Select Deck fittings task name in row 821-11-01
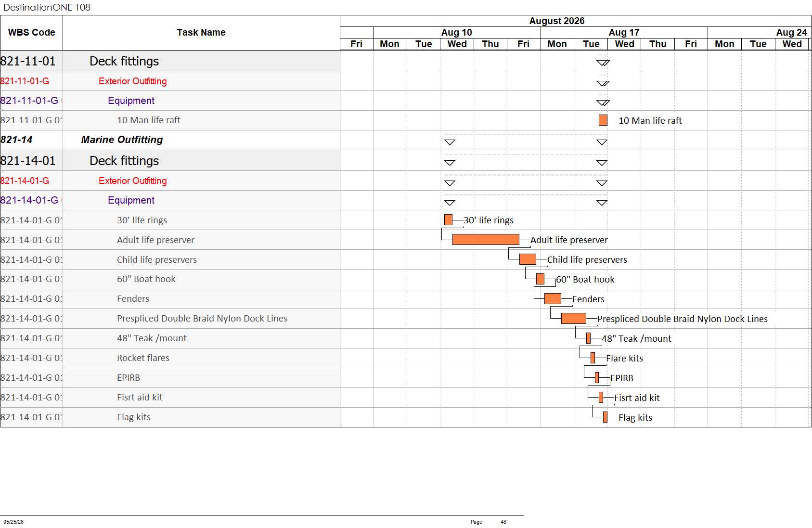The height and width of the screenshot is (528, 812). tap(124, 61)
